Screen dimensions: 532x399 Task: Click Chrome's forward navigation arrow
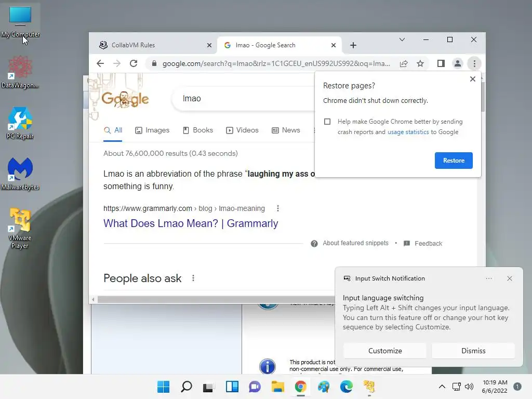pyautogui.click(x=117, y=63)
